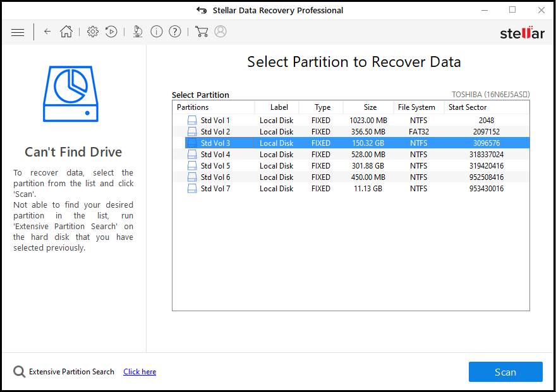The height and width of the screenshot is (392, 556).
Task: Sort by the File System column header
Action: coord(419,107)
